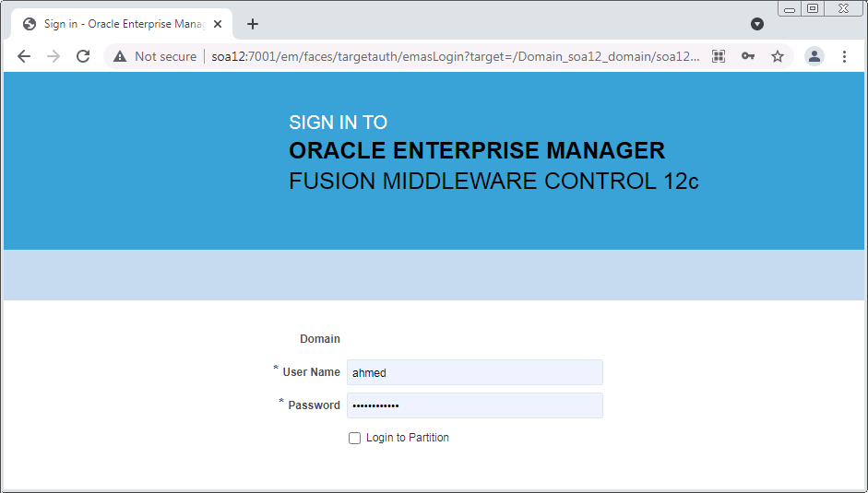The width and height of the screenshot is (868, 493).
Task: Open saved passwords key icon
Action: [748, 56]
